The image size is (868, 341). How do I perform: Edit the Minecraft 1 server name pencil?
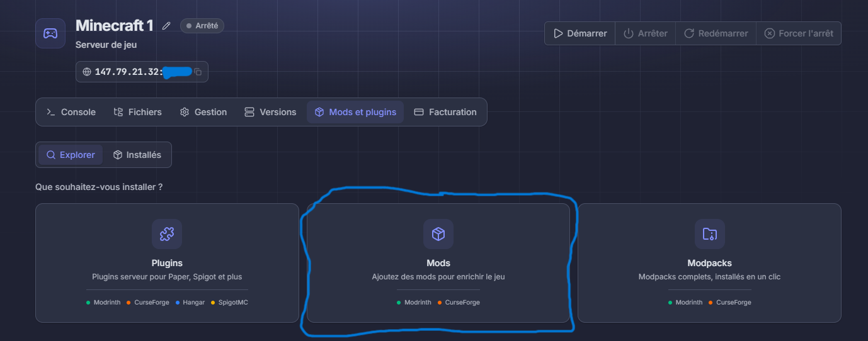tap(166, 26)
